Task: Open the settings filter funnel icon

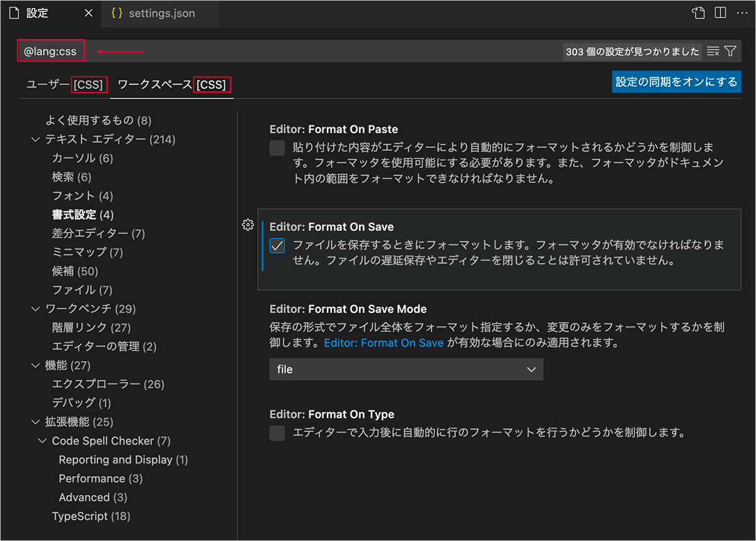Action: pyautogui.click(x=730, y=52)
